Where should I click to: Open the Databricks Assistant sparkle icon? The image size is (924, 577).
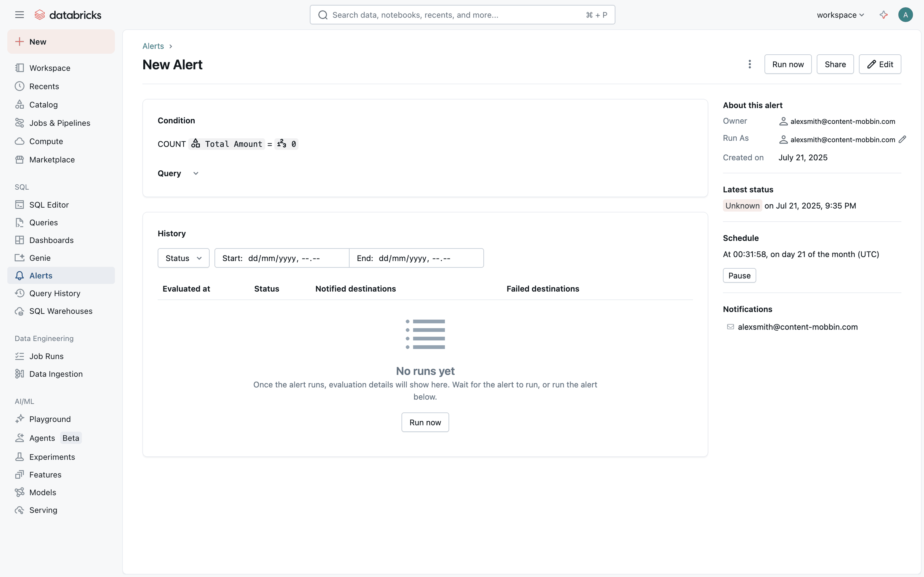click(883, 15)
